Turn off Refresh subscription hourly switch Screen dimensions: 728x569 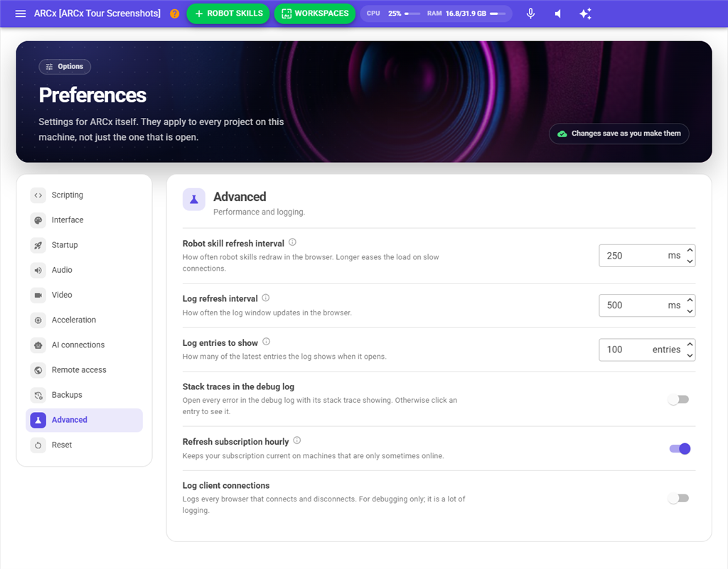coord(680,448)
